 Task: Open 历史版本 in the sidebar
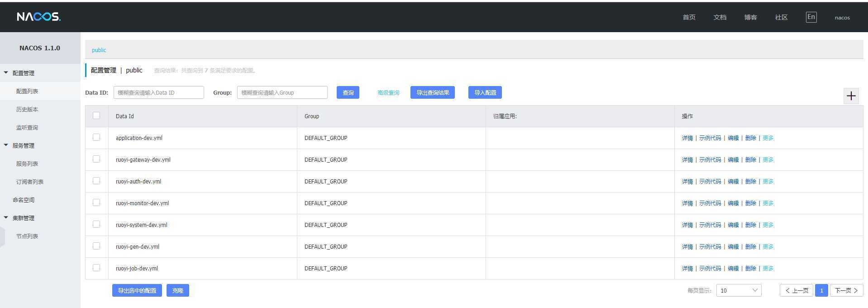pyautogui.click(x=40, y=109)
